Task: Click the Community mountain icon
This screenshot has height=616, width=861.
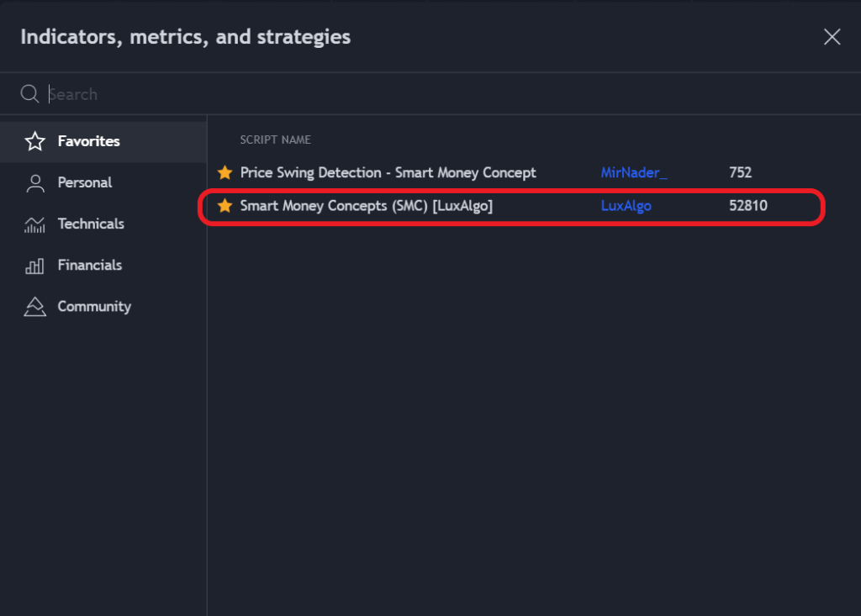Action: point(34,307)
